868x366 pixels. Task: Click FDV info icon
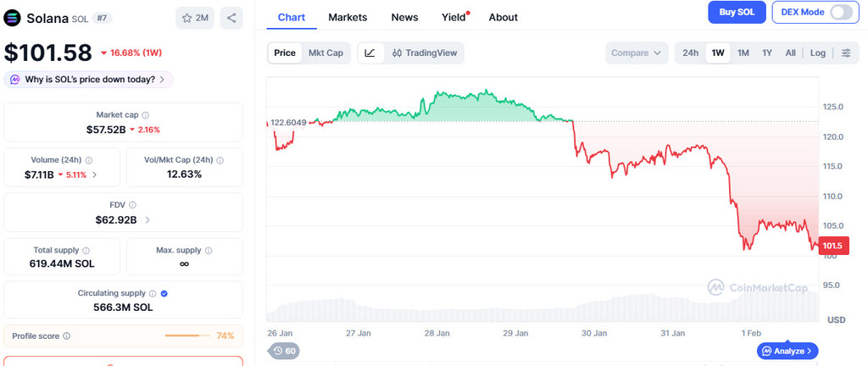click(132, 204)
